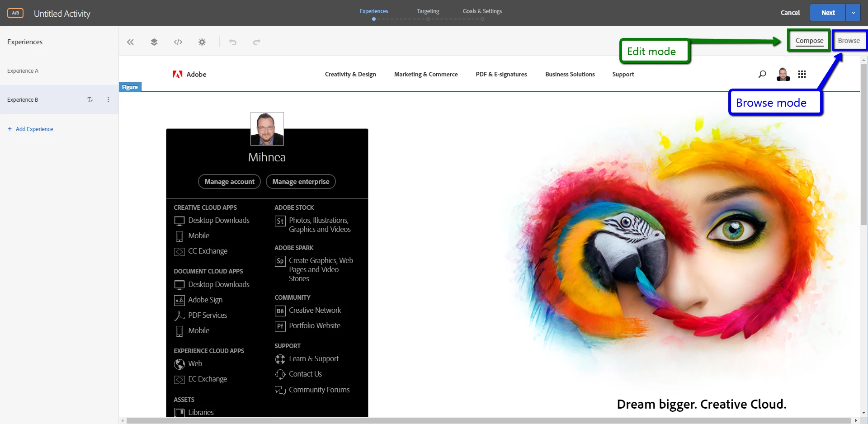This screenshot has width=868, height=424.
Task: Go to the Targeting step
Action: 428,11
